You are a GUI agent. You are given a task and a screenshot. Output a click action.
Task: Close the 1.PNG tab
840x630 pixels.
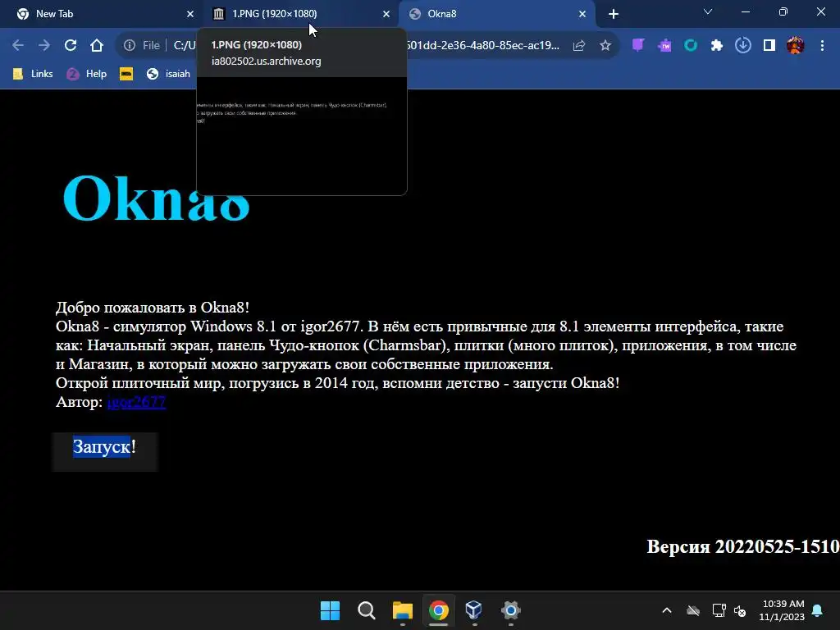pyautogui.click(x=386, y=14)
